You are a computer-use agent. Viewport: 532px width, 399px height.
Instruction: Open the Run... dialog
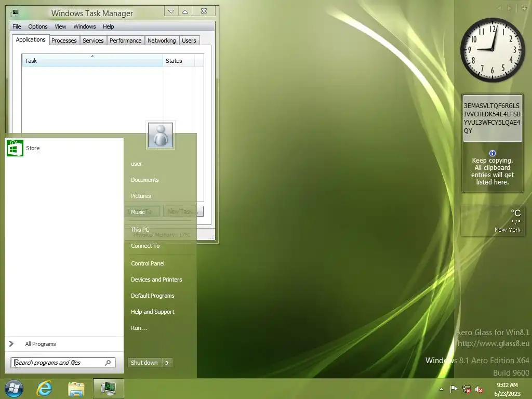(x=139, y=328)
